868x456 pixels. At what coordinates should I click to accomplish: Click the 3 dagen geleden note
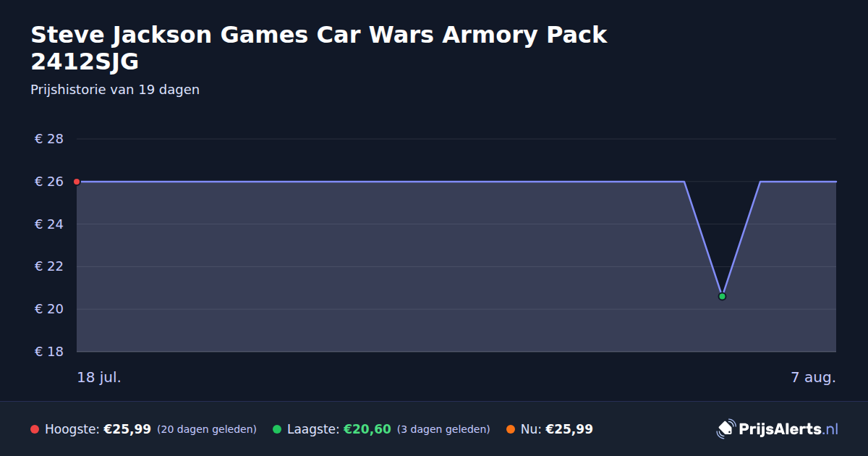coord(443,429)
